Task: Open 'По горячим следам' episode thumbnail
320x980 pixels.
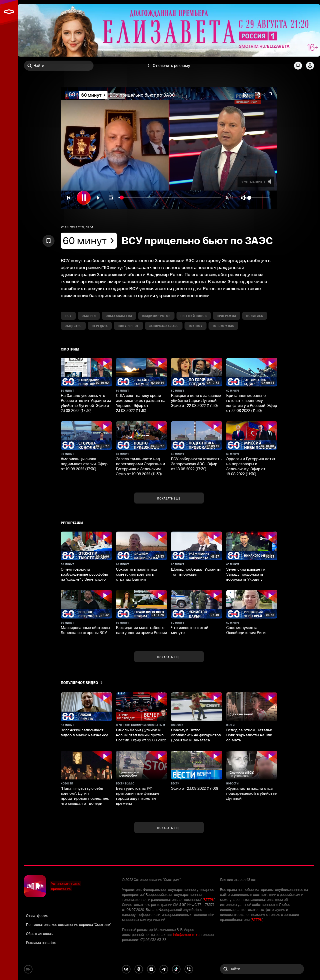Action: pos(196,372)
